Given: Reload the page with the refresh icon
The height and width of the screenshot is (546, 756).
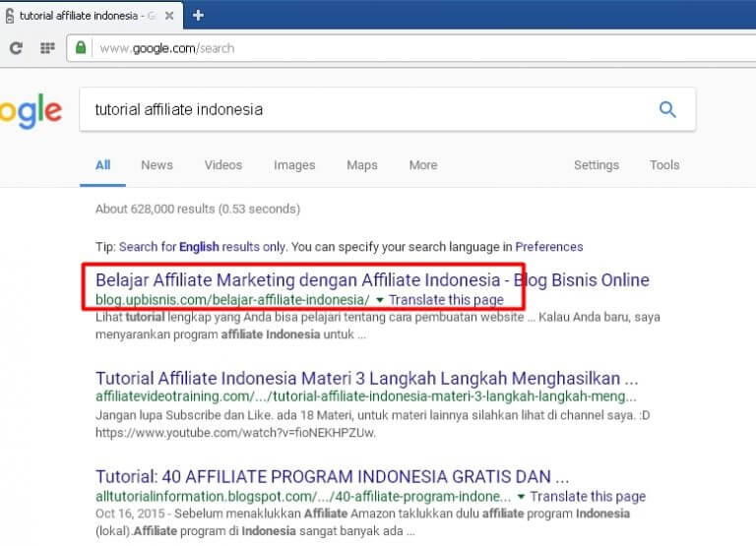Looking at the screenshot, I should click(16, 47).
